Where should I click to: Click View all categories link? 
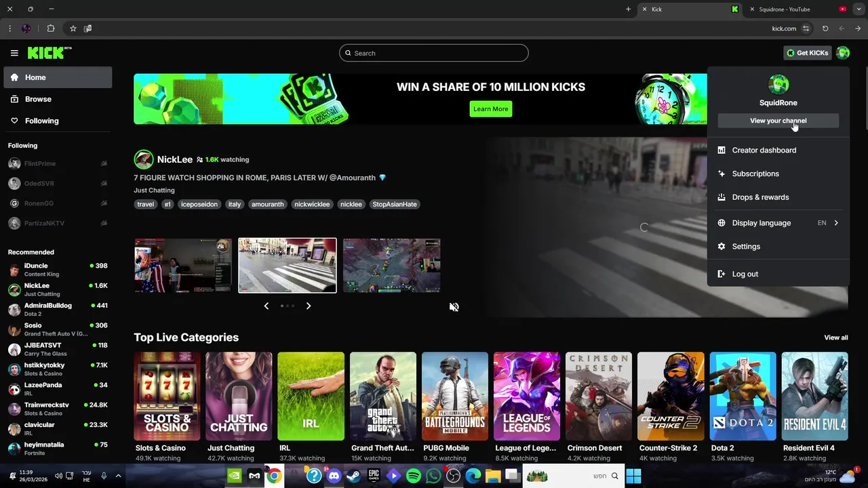click(x=835, y=338)
